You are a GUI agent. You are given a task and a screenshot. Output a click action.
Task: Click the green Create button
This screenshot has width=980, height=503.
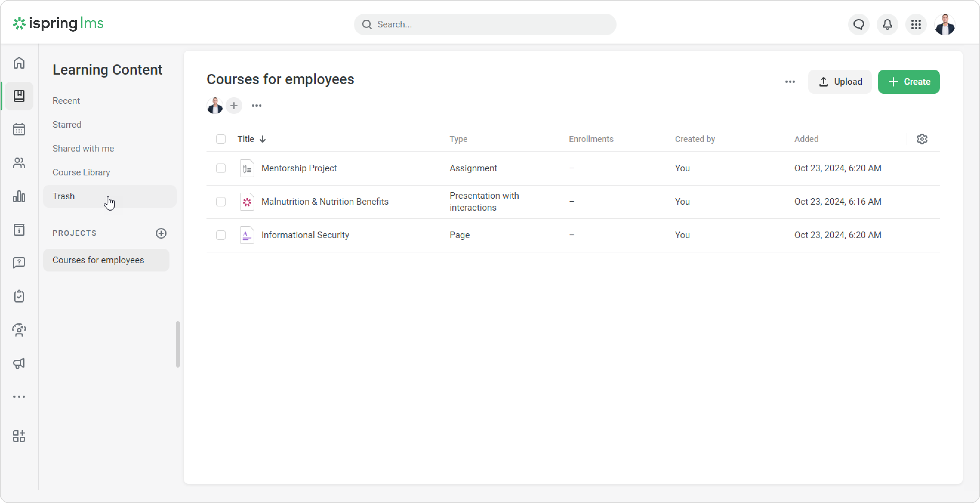coord(908,82)
